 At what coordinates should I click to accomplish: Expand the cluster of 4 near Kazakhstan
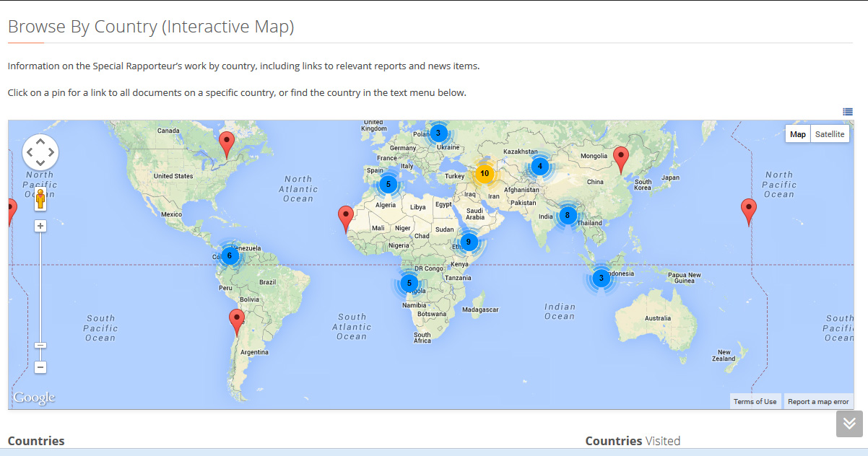pyautogui.click(x=539, y=166)
